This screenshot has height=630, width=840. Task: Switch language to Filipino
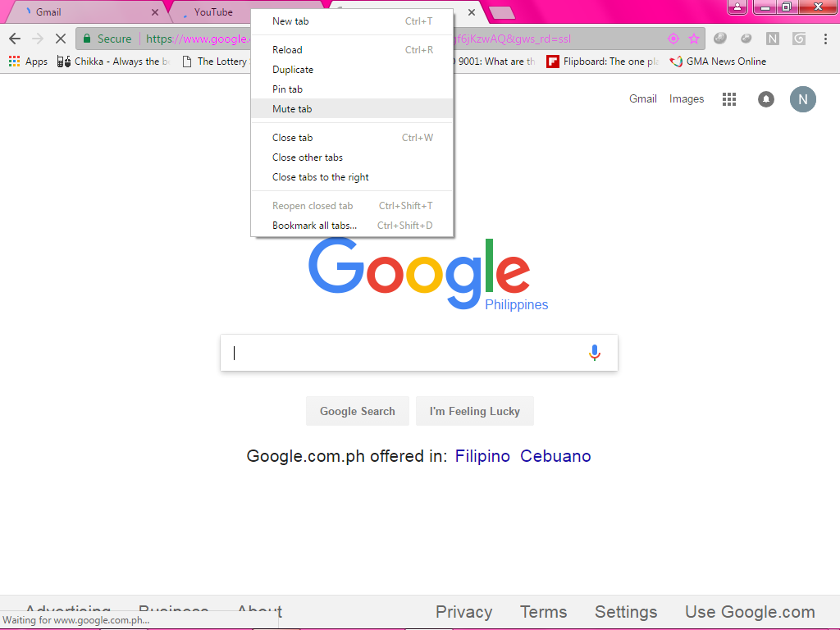click(482, 456)
